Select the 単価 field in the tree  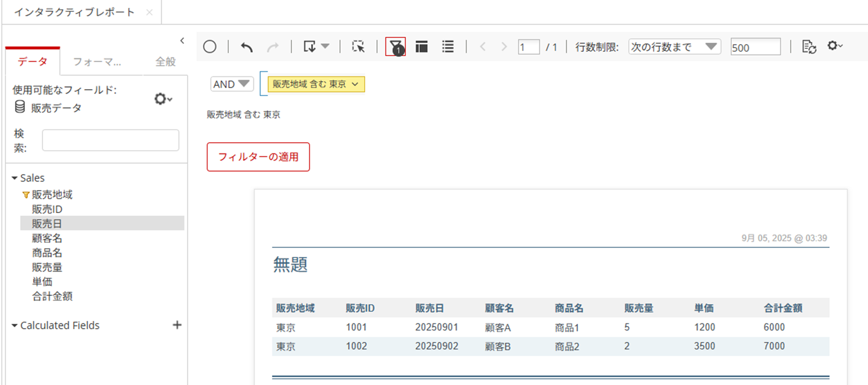[42, 281]
